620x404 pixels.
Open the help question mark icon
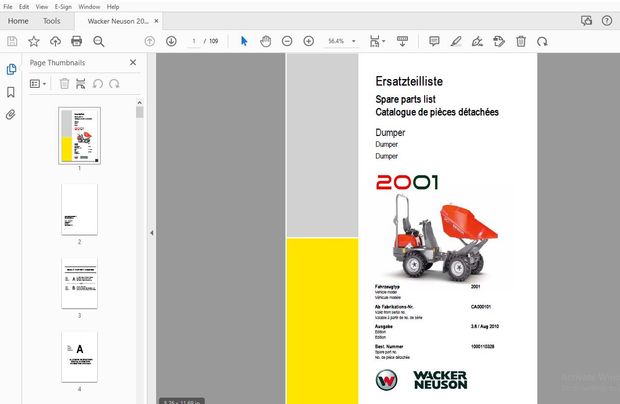[607, 21]
